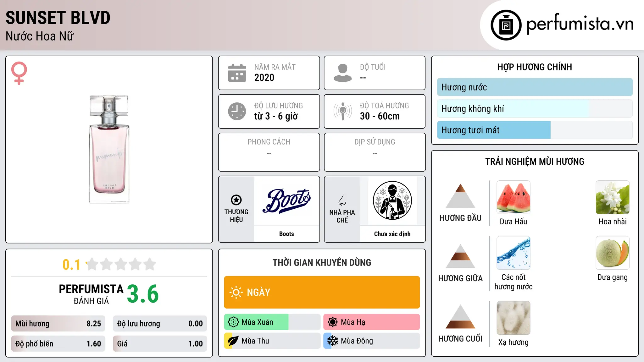Screen dimensions: 644x362
Task: Click the Hương đầu pyramid icon
Action: pyautogui.click(x=460, y=196)
